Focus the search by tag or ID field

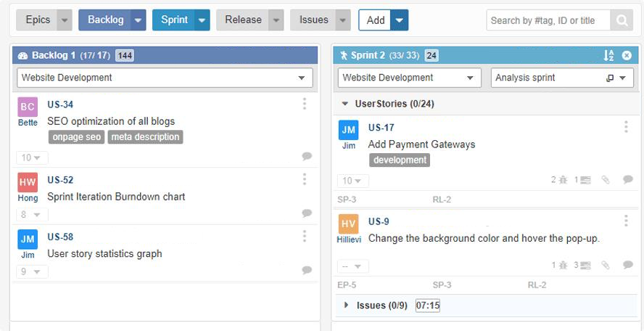click(x=548, y=20)
